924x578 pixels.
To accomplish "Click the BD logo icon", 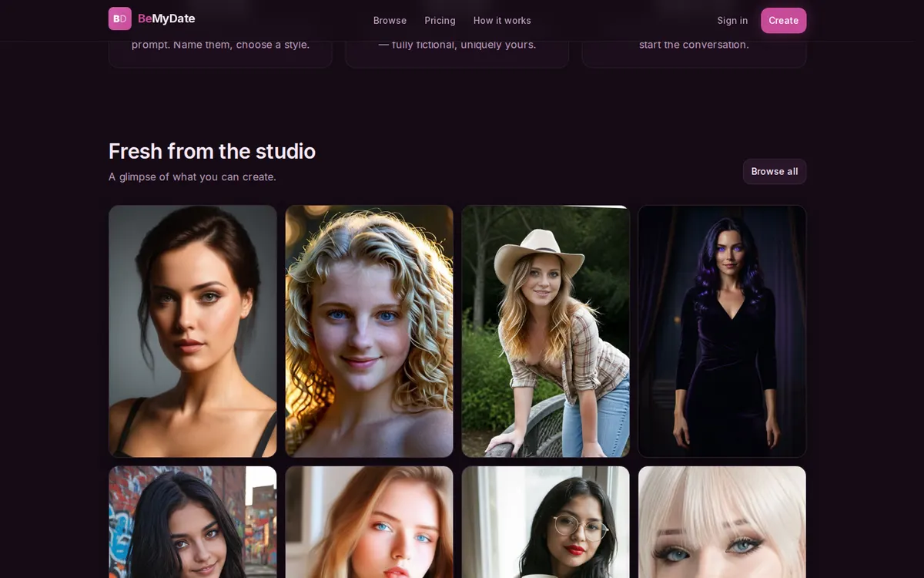I will pos(120,18).
